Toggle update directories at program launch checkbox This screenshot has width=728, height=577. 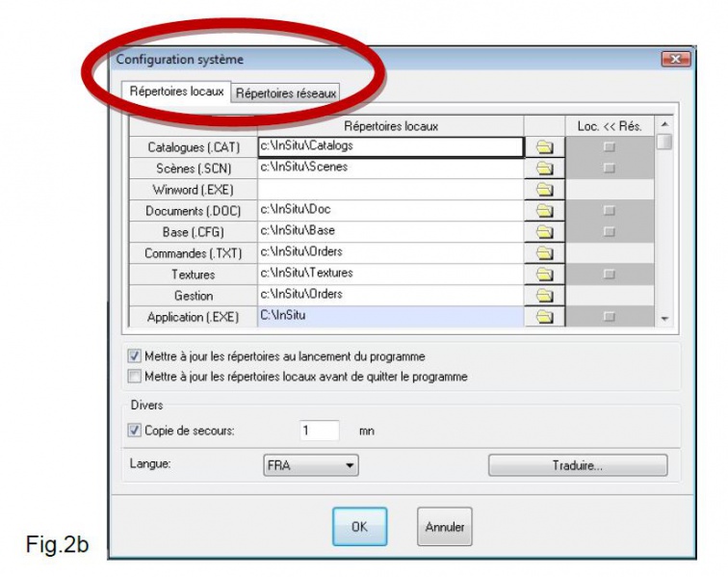point(136,356)
